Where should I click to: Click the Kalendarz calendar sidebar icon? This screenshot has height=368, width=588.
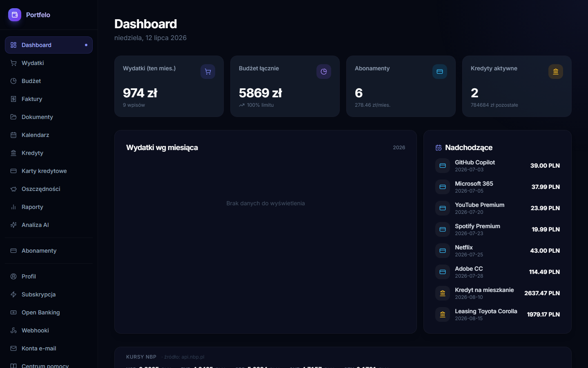click(x=13, y=135)
